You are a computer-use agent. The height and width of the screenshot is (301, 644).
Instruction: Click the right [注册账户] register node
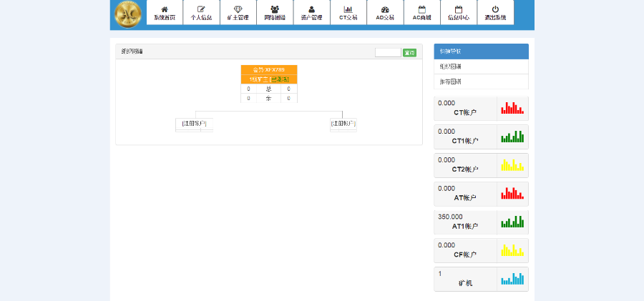[343, 123]
